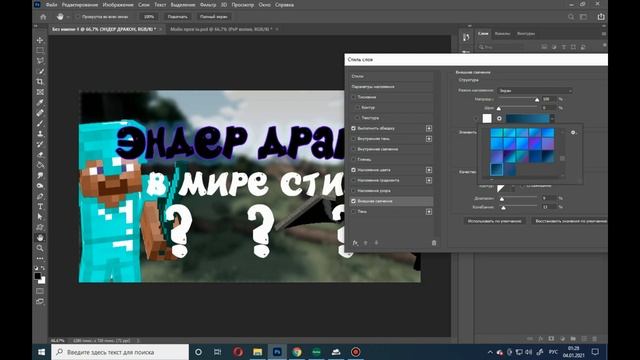Select the Frame tool

(40, 92)
